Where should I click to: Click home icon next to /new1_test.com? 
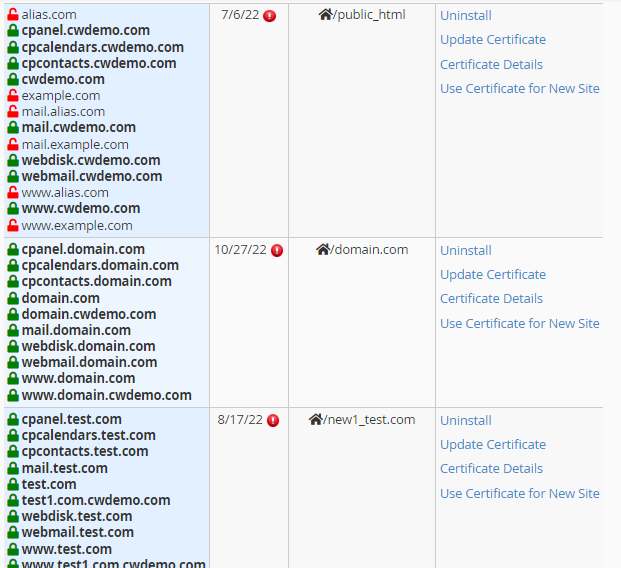click(316, 420)
